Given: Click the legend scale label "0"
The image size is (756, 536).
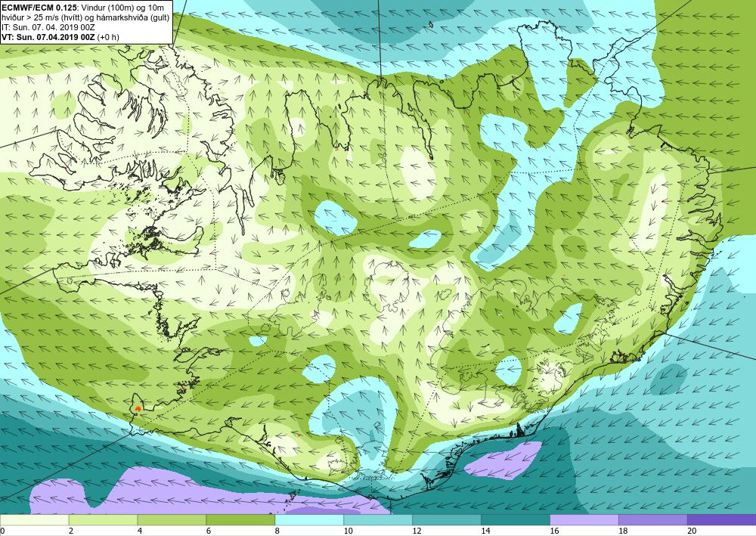Looking at the screenshot, I should [x=2, y=531].
